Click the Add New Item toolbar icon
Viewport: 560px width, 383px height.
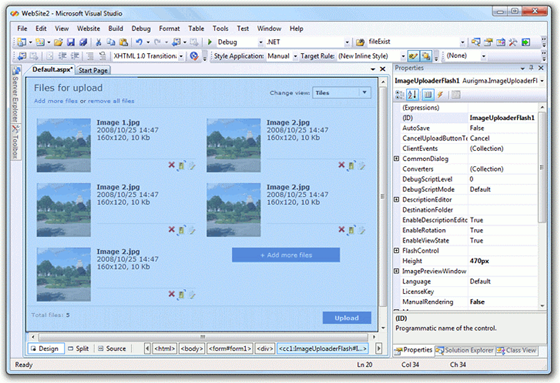[40, 42]
